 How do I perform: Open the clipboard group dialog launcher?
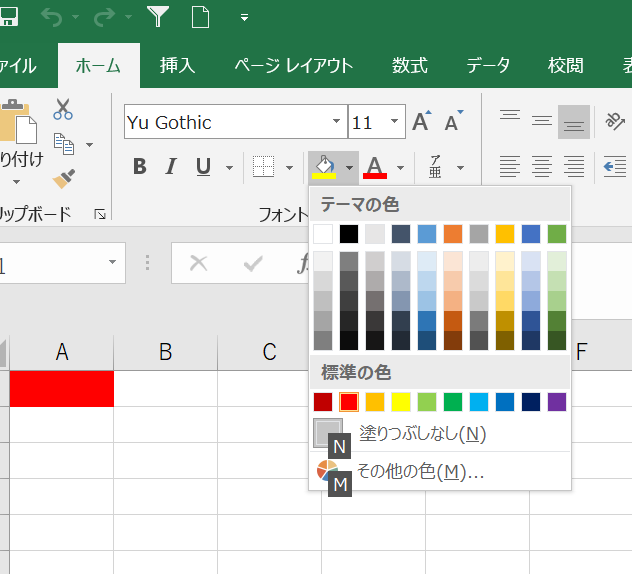tap(100, 214)
